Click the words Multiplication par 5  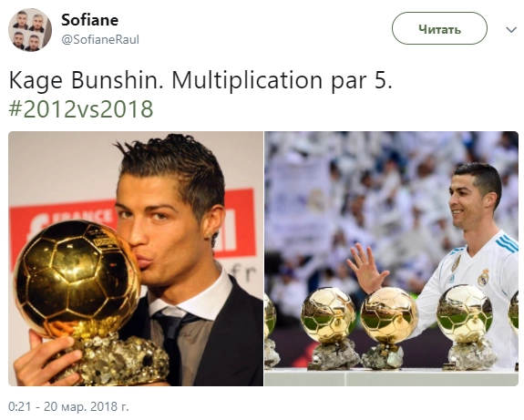coord(282,81)
